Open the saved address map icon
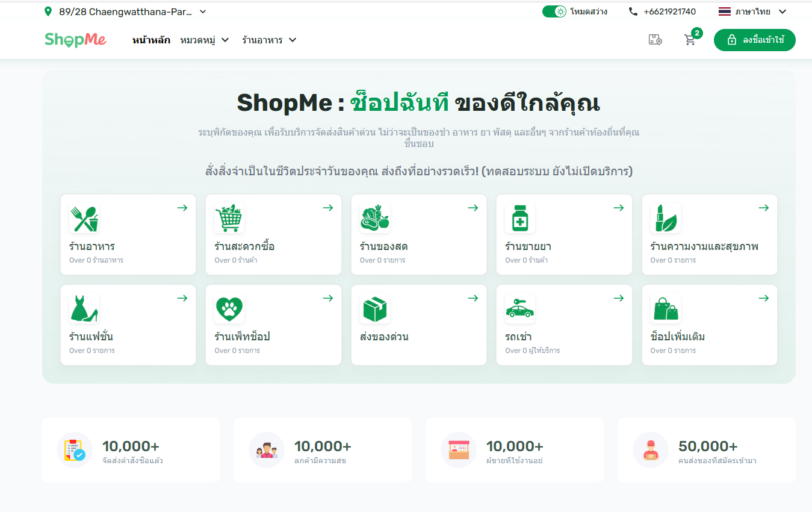Image resolution: width=812 pixels, height=512 pixels. [x=655, y=40]
